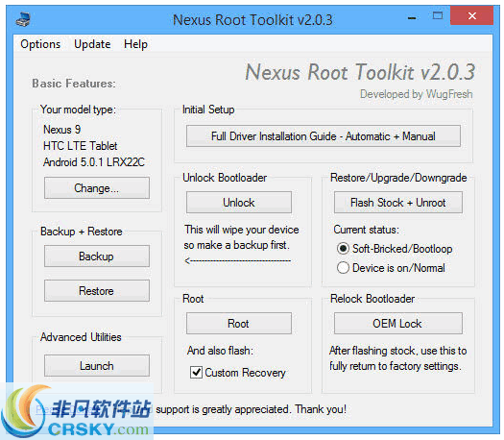Click 'After flashing stock, use this to' text

click(x=398, y=351)
